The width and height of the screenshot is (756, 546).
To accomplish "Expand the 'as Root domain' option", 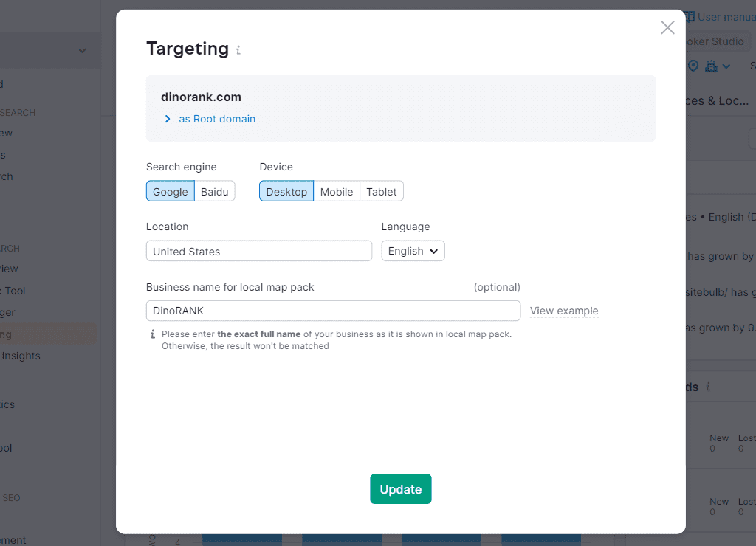I will click(210, 119).
